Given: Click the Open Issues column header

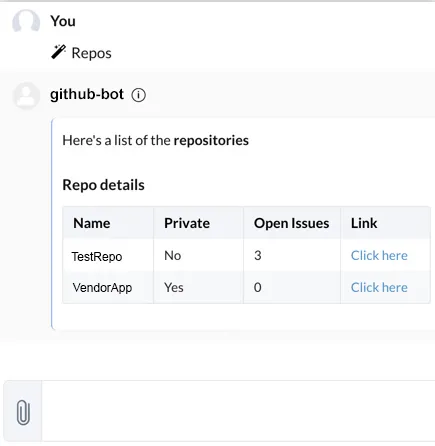Looking at the screenshot, I should tap(291, 223).
